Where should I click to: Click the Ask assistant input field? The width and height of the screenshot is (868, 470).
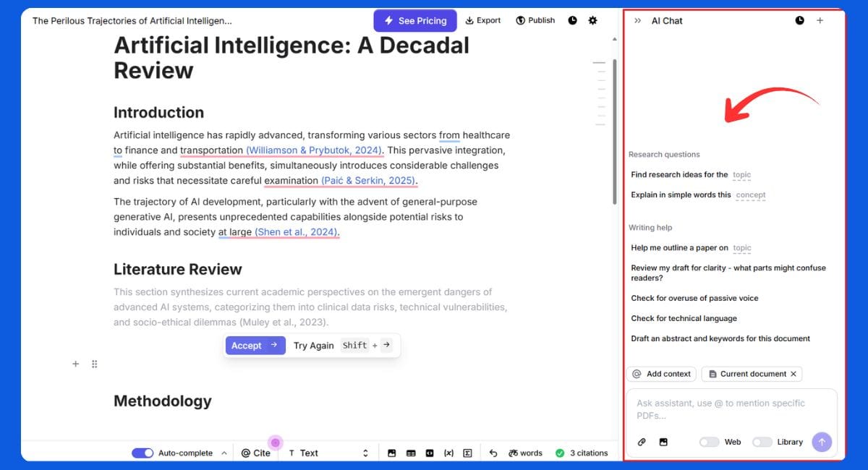(x=731, y=409)
